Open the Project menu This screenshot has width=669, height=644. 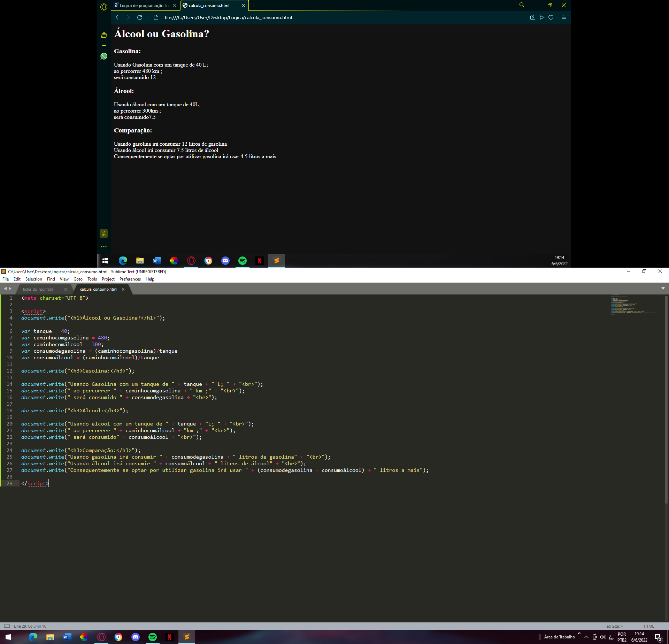click(108, 279)
